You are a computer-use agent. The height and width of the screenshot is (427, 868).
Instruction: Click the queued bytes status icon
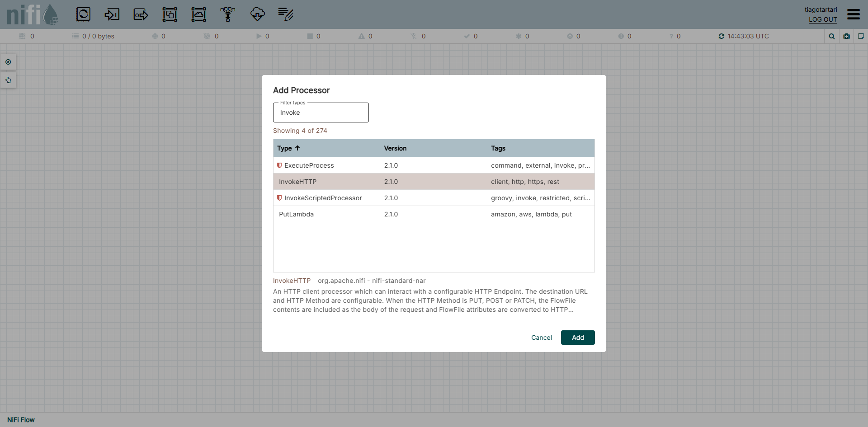pos(75,36)
